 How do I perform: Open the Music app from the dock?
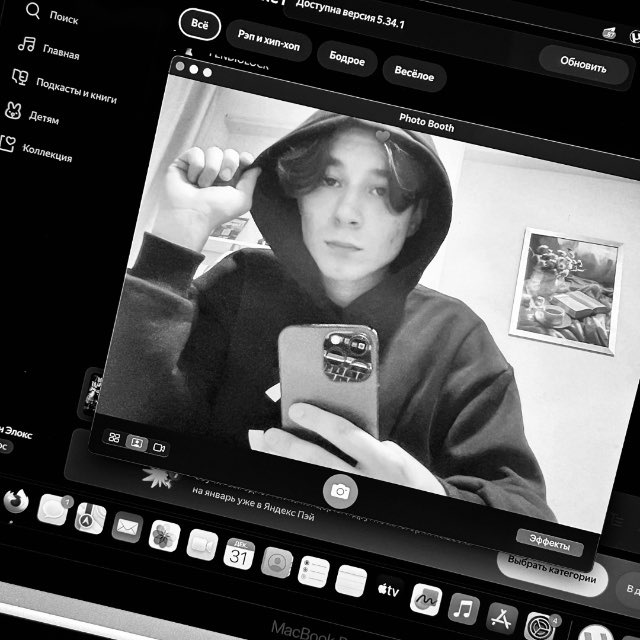463,607
